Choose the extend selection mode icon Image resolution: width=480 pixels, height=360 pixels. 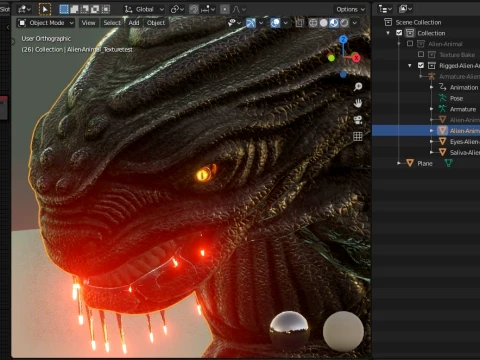click(74, 9)
